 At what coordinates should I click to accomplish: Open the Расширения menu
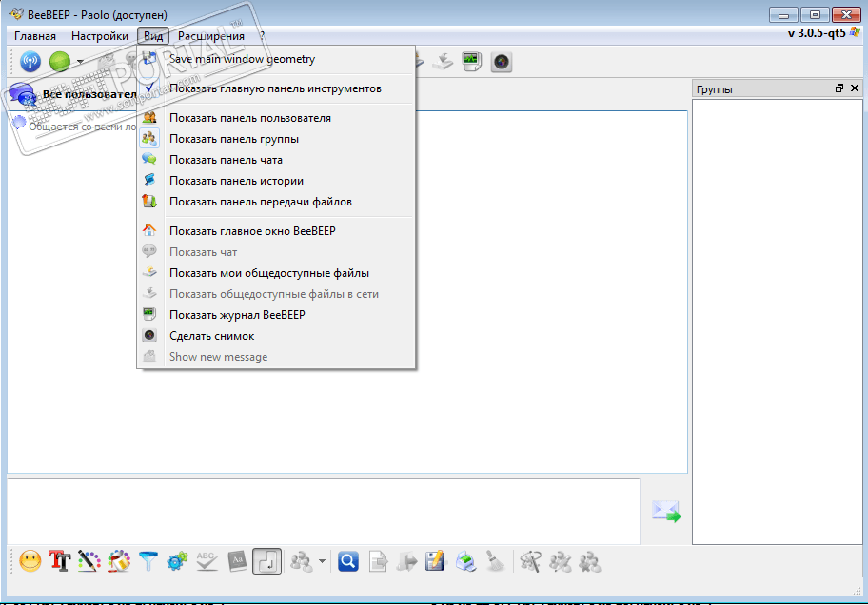pyautogui.click(x=211, y=36)
